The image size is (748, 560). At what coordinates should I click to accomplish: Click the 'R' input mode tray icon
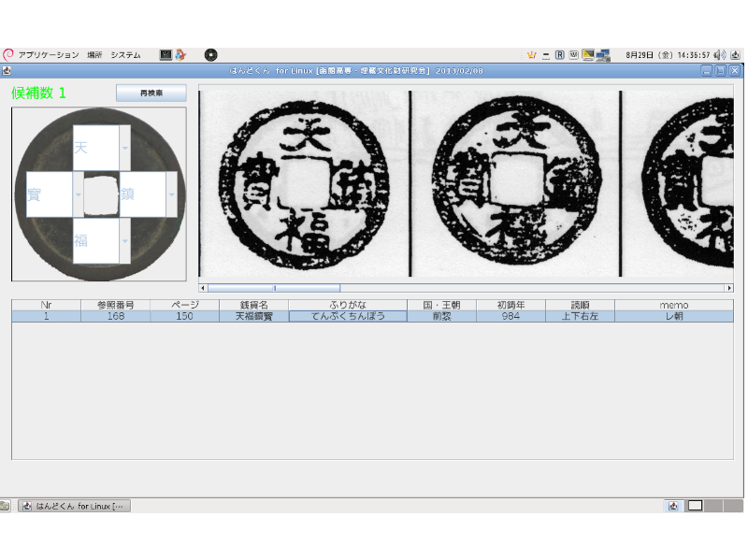[x=559, y=54]
